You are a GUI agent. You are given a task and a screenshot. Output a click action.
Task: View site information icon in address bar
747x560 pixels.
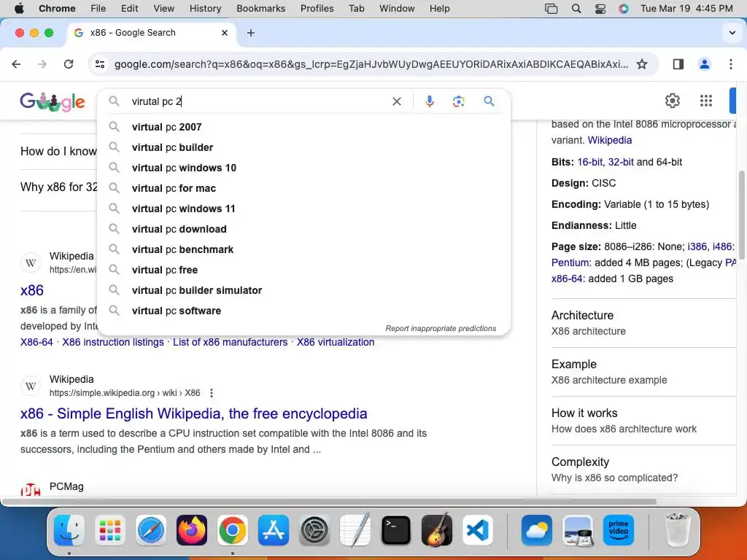tap(100, 64)
